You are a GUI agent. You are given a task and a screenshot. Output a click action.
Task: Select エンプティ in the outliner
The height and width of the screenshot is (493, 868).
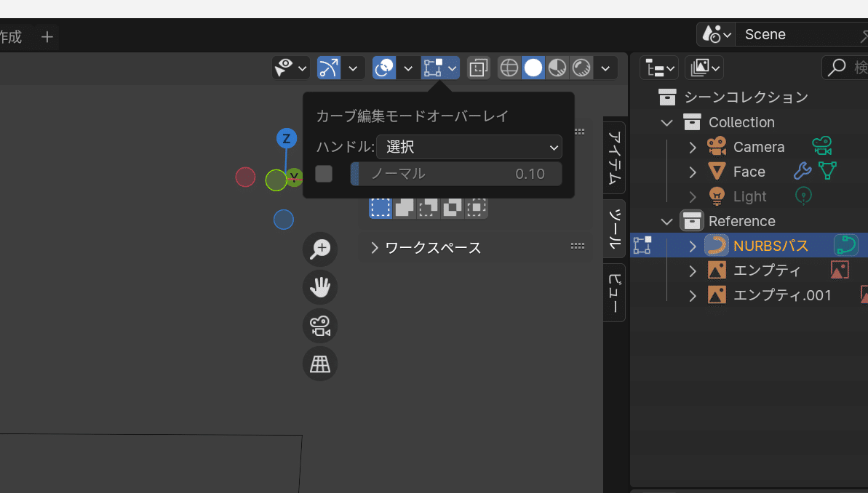click(x=767, y=270)
